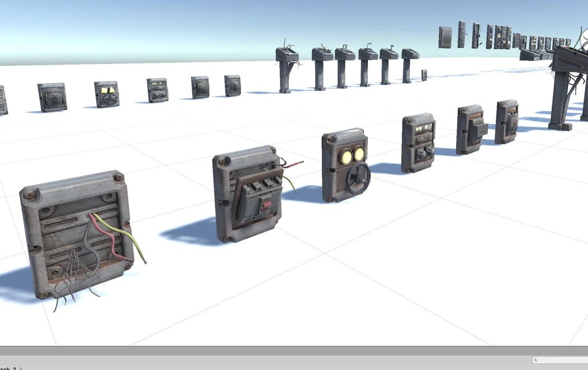Click the tiny switch box beside the pedestals
588x370 pixels.
point(424,75)
